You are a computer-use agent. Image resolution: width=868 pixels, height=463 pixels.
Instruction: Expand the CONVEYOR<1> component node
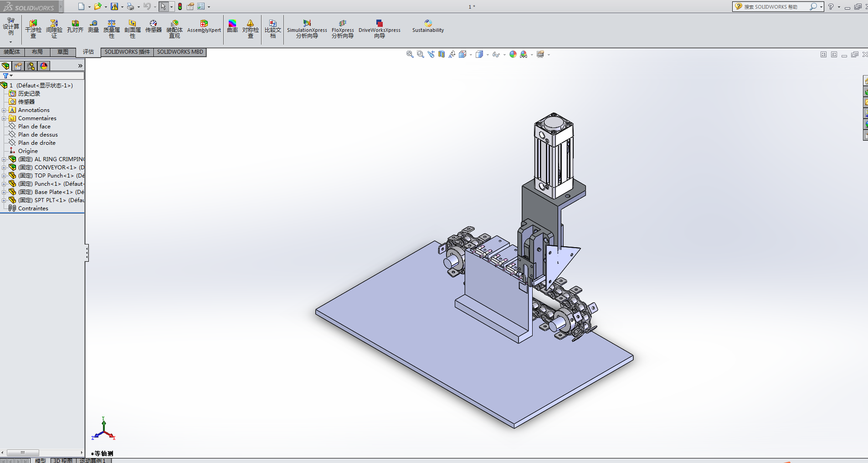coord(4,168)
